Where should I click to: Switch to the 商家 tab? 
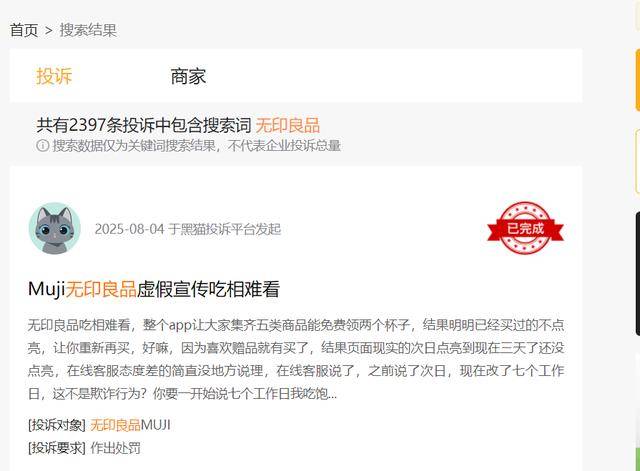tap(188, 76)
